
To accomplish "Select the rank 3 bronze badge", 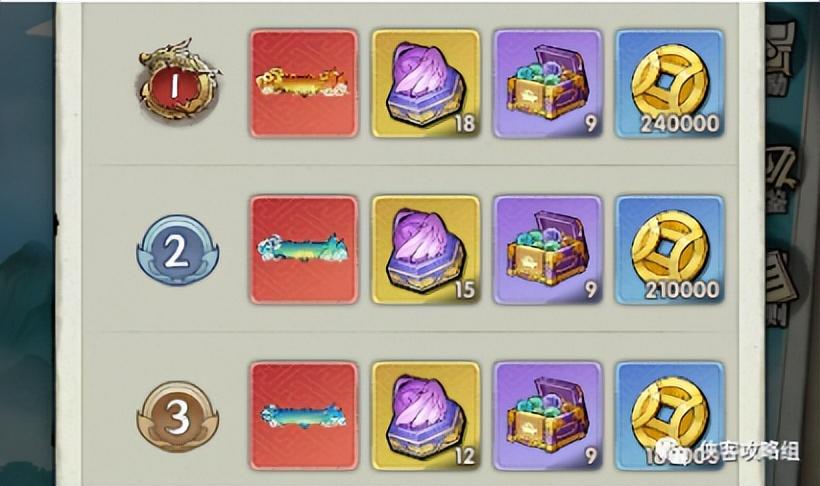I will click(x=178, y=417).
